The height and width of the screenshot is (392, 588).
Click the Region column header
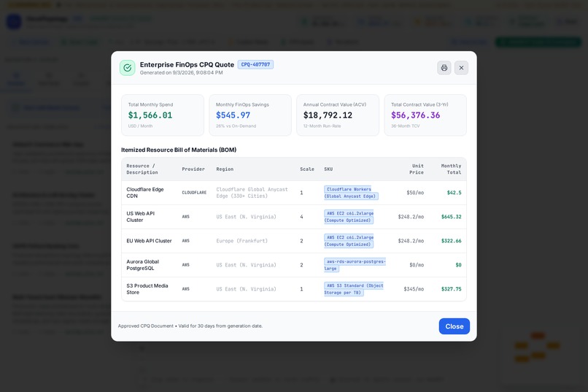225,169
